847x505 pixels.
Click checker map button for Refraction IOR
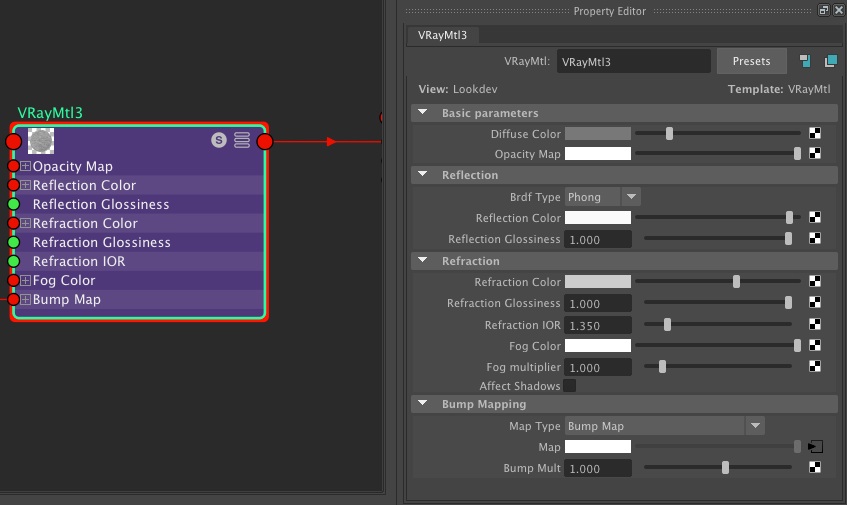click(815, 324)
